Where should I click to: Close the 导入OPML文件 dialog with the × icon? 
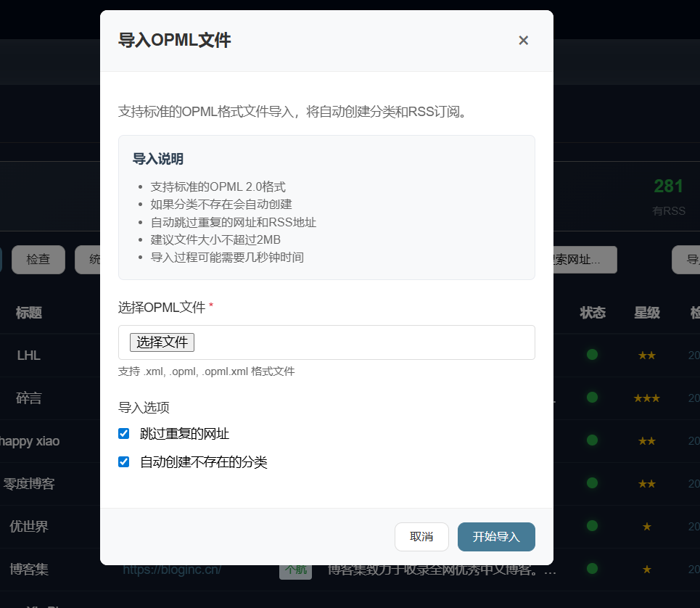pos(524,40)
